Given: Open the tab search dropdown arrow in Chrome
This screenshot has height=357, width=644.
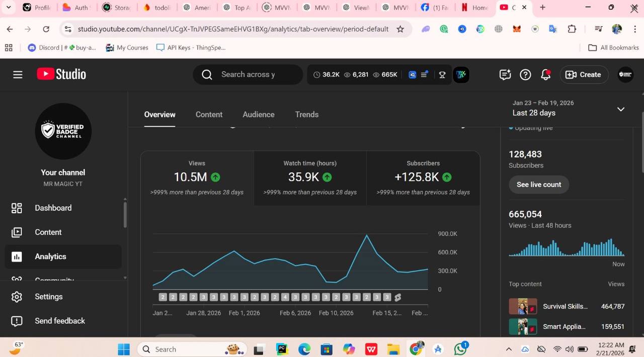Looking at the screenshot, I should (8, 8).
